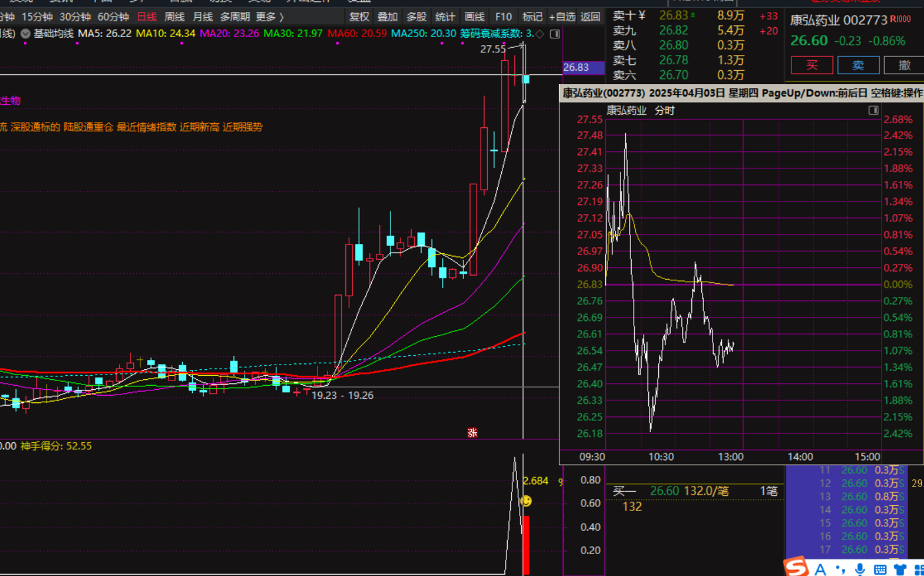Click the panel layout icon on K-line header
The width and height of the screenshot is (924, 576).
point(555,34)
